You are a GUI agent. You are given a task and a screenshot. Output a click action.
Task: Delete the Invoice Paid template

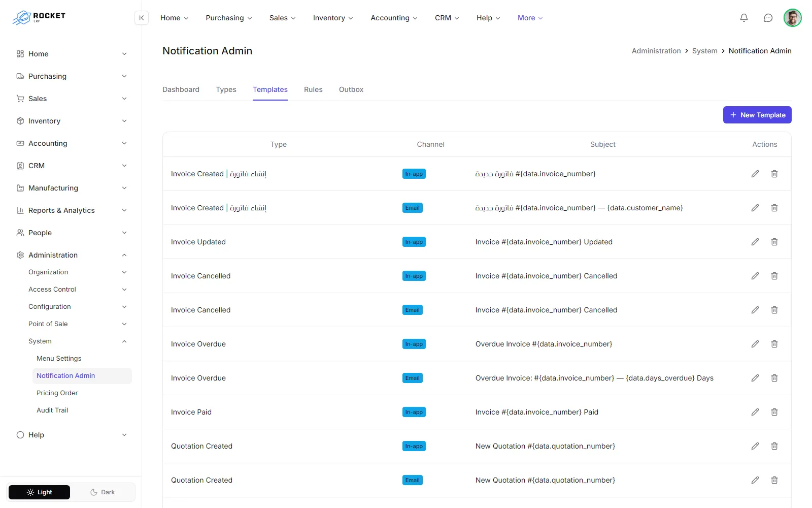pyautogui.click(x=774, y=412)
